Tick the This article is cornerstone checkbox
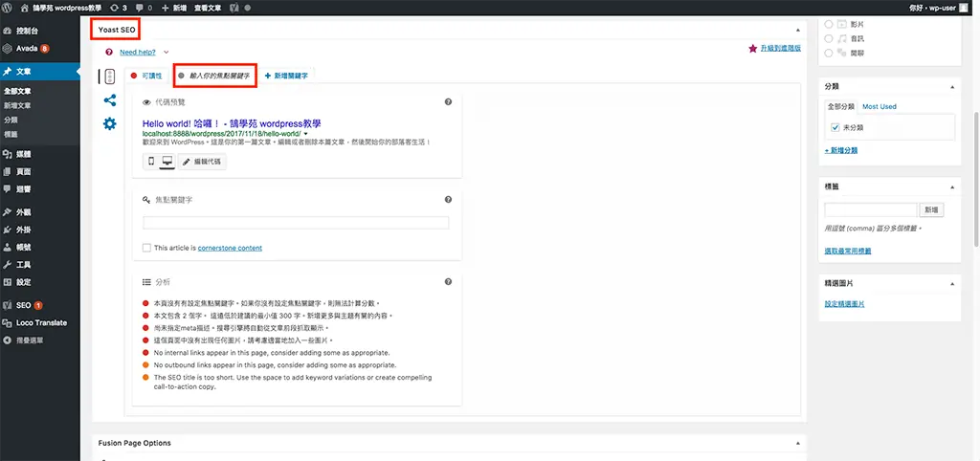Viewport: 980px width, 461px height. pyautogui.click(x=146, y=248)
